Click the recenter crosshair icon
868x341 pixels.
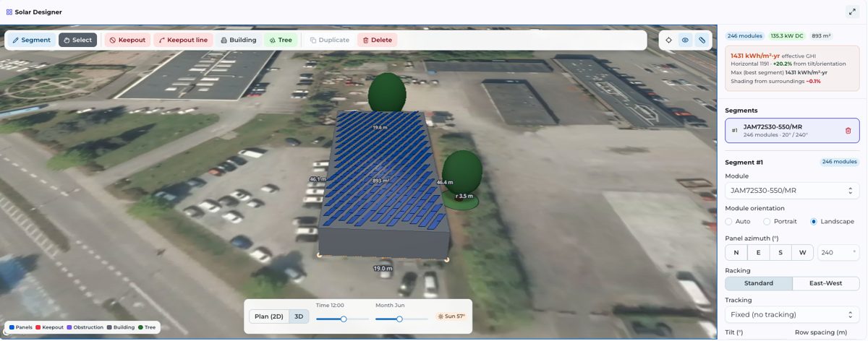[669, 40]
